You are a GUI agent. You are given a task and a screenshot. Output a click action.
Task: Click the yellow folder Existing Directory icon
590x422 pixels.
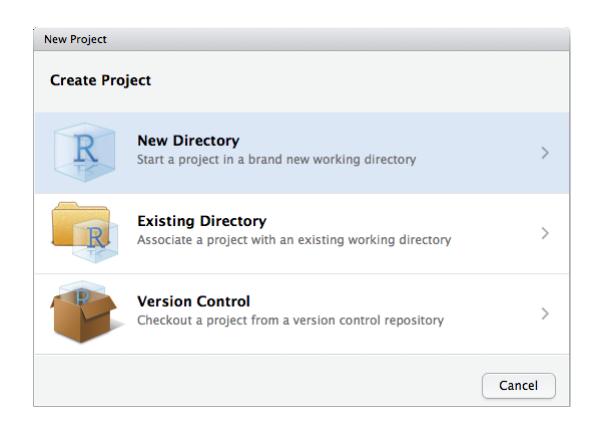click(x=85, y=232)
